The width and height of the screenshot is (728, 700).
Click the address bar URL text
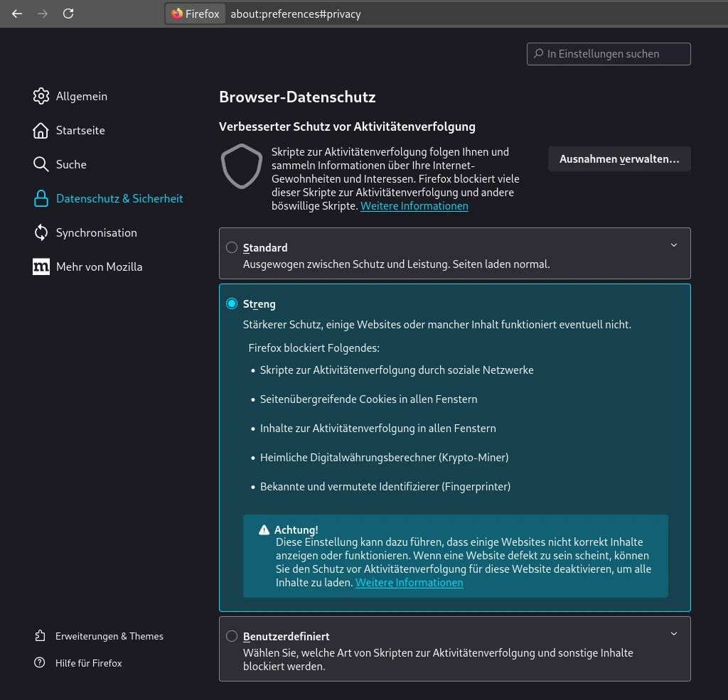[x=296, y=14]
